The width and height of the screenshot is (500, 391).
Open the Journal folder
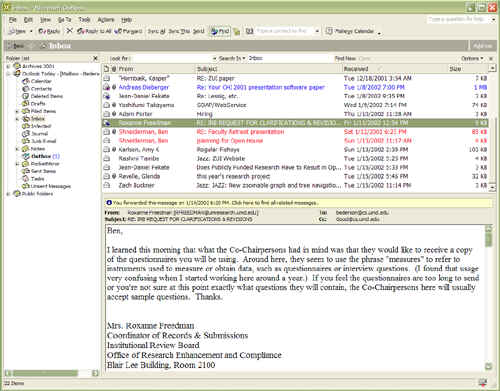pos(39,134)
